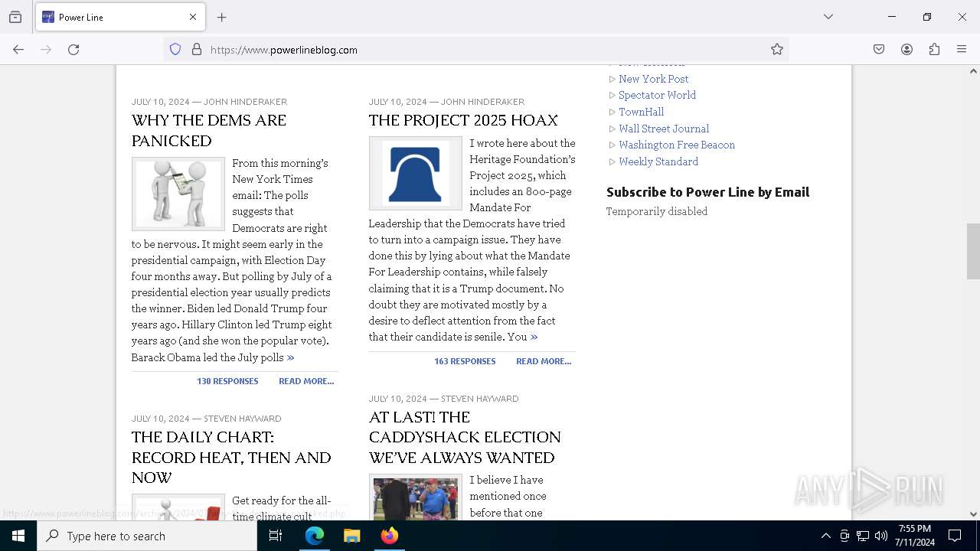Open Save to Pocket icon

point(879,50)
